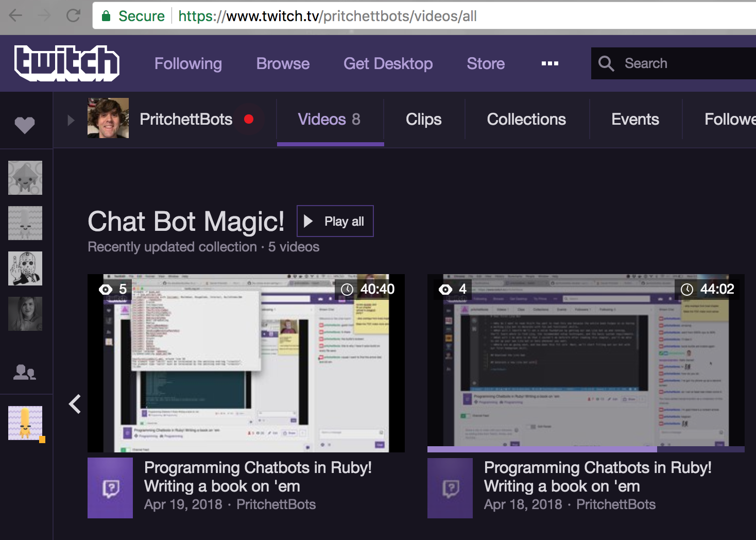Click the watch progress bar under 44:02 video

[x=586, y=449]
